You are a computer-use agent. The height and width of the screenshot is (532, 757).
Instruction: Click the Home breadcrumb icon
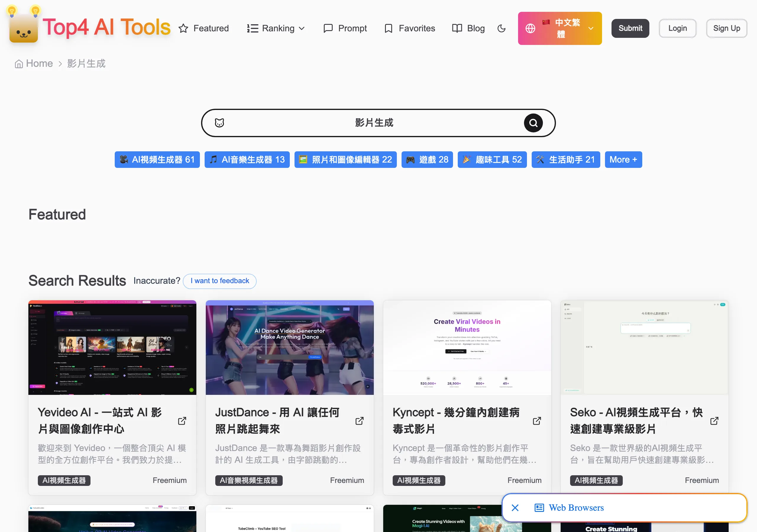click(x=19, y=64)
